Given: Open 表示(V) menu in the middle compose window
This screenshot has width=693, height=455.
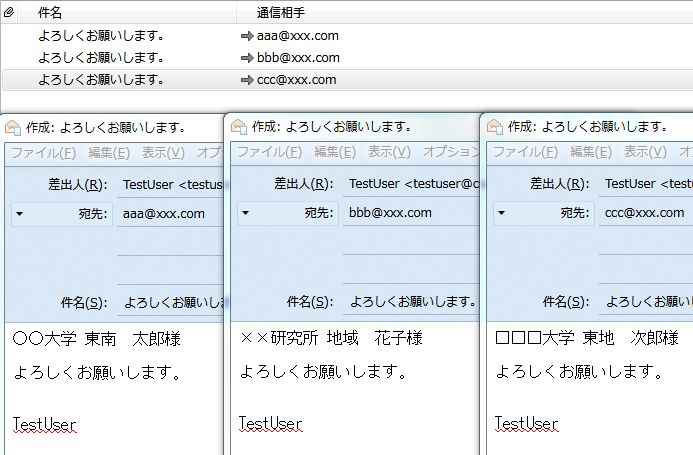Looking at the screenshot, I should point(389,152).
